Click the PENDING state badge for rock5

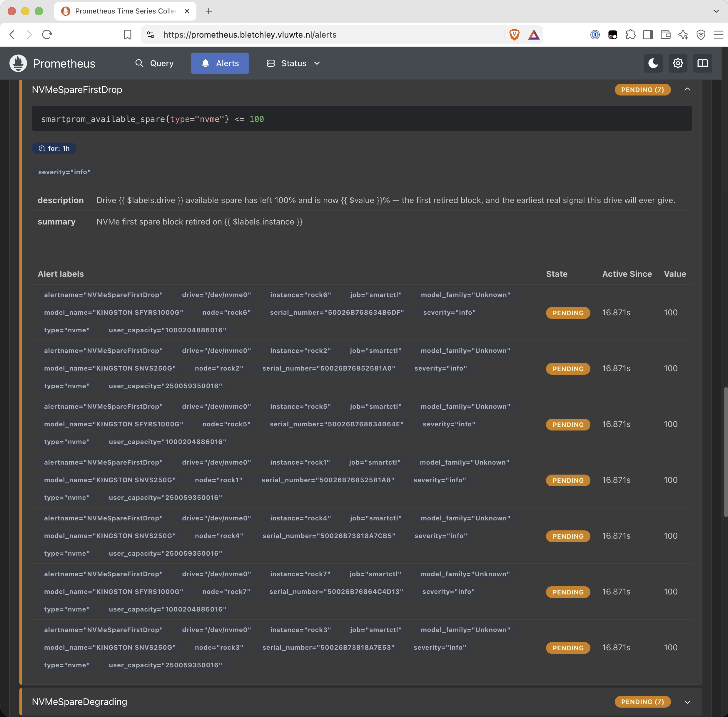coord(568,425)
